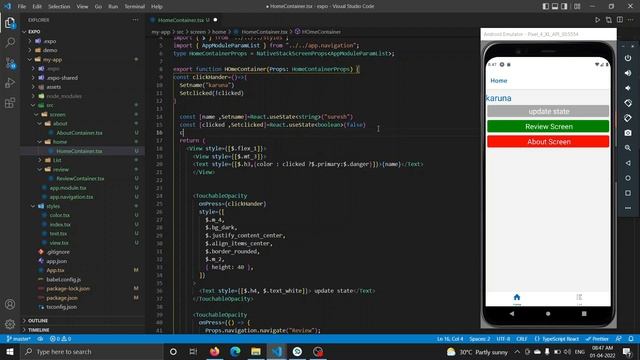Open AboutContainer.tsx in explorer
Screen dimensions: 640x360
79,133
